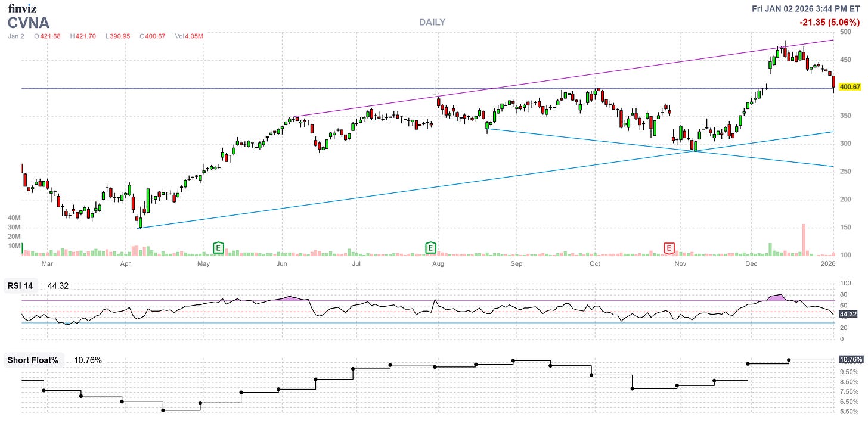Click the CVNA ticker symbol
The height and width of the screenshot is (423, 868).
pyautogui.click(x=28, y=23)
